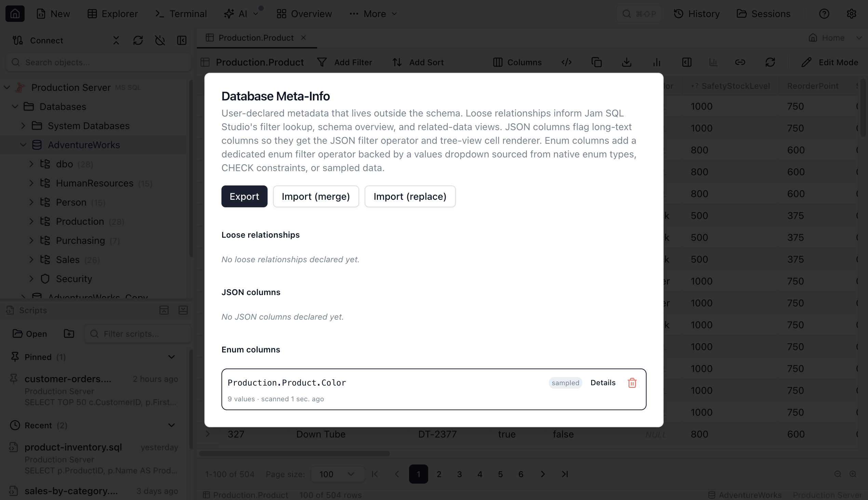This screenshot has height=500, width=868.
Task: Click Add Sort in table toolbar
Action: [x=418, y=62]
